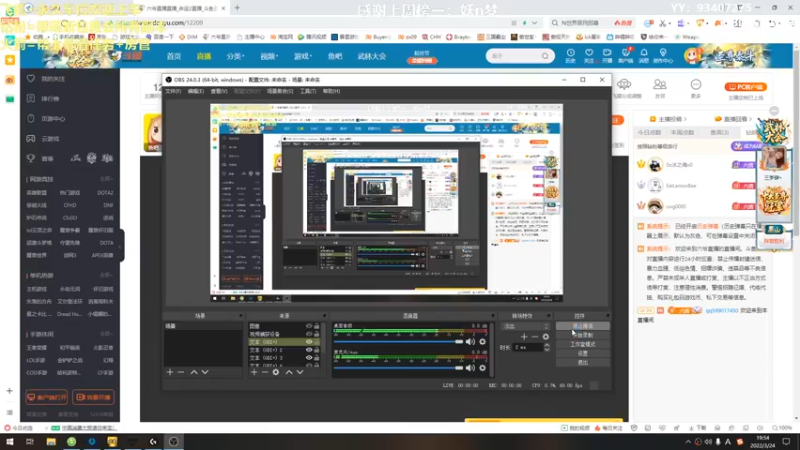Pop out the scenes dock via its corner icon
800x450 pixels.
[240, 316]
